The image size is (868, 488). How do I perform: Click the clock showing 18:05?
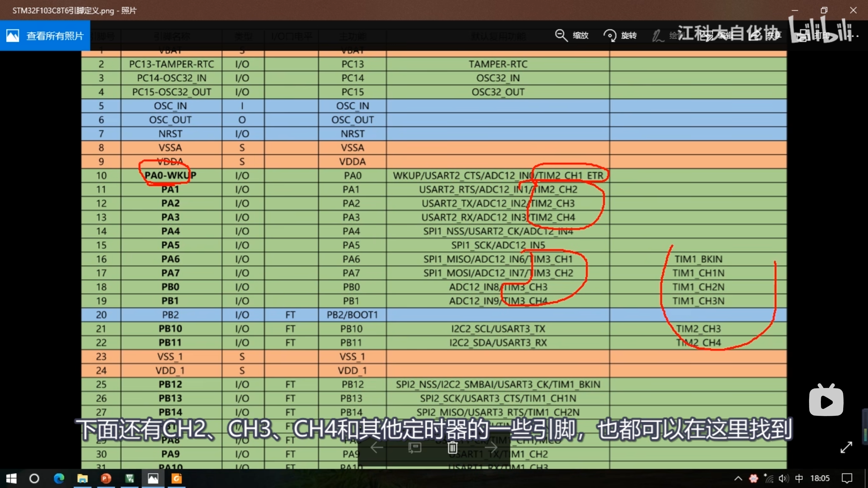[820, 479]
